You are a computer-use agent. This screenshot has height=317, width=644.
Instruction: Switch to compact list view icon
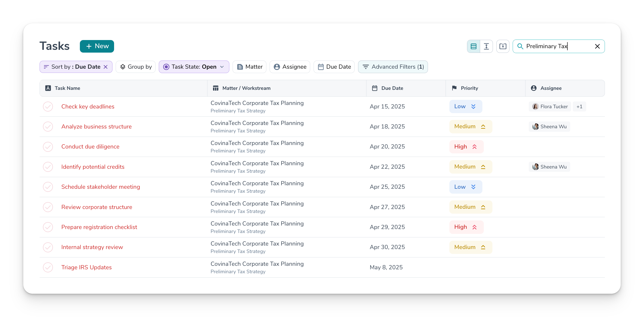tap(473, 46)
